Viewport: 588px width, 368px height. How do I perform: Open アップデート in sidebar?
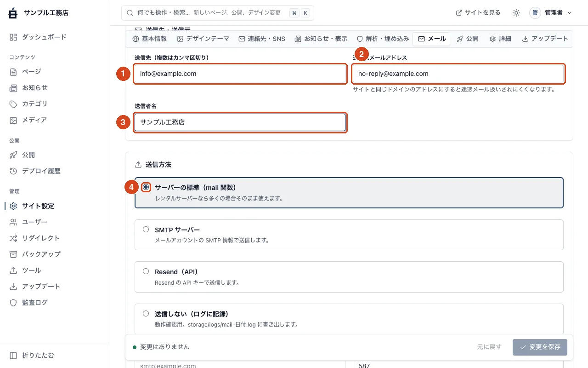[x=55, y=287]
